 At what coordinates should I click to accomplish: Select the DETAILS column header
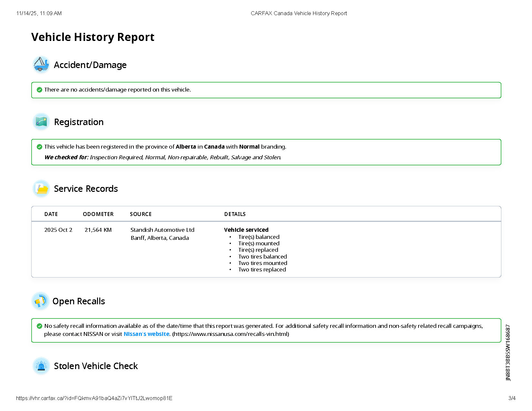pos(235,214)
